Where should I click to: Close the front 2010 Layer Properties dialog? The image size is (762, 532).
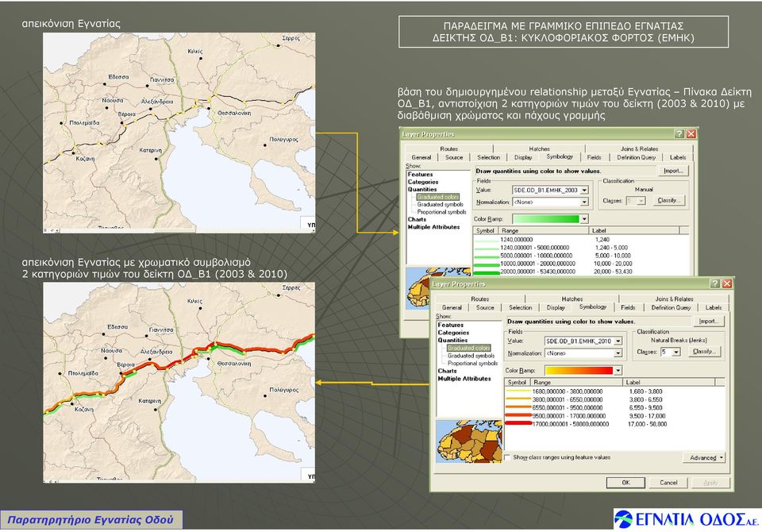pyautogui.click(x=727, y=283)
